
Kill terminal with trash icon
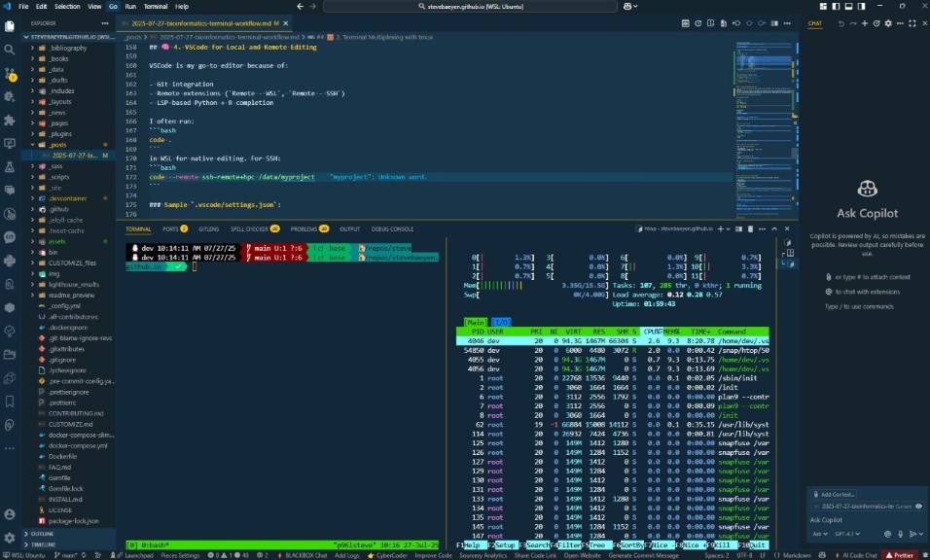coord(750,228)
